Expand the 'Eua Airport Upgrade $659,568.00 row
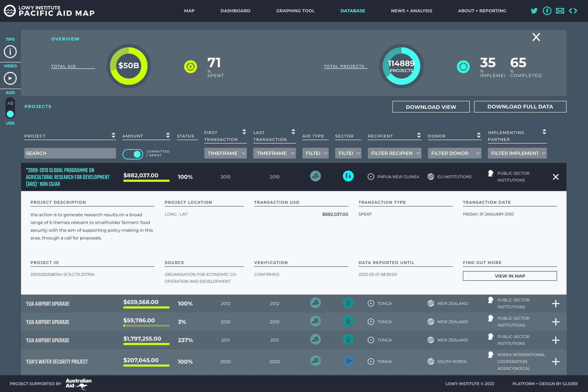This screenshot has height=392, width=588. tap(556, 304)
